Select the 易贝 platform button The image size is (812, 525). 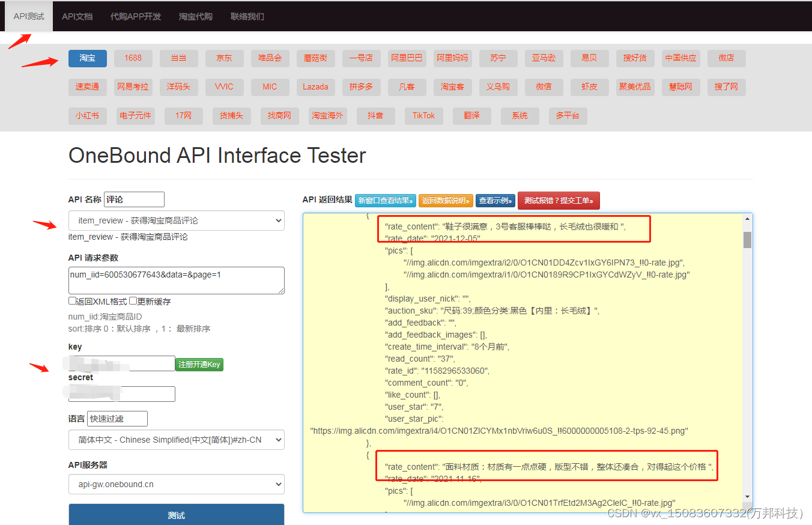pyautogui.click(x=590, y=58)
